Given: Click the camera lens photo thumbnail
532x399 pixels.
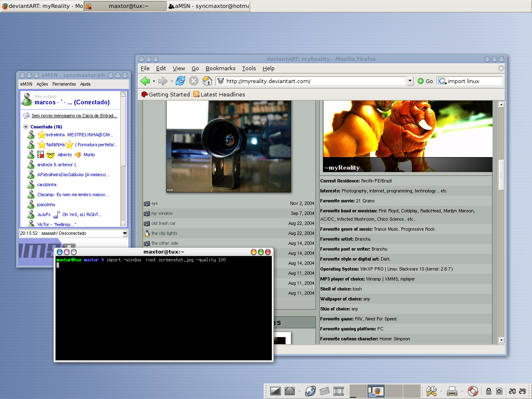Looking at the screenshot, I should click(229, 146).
